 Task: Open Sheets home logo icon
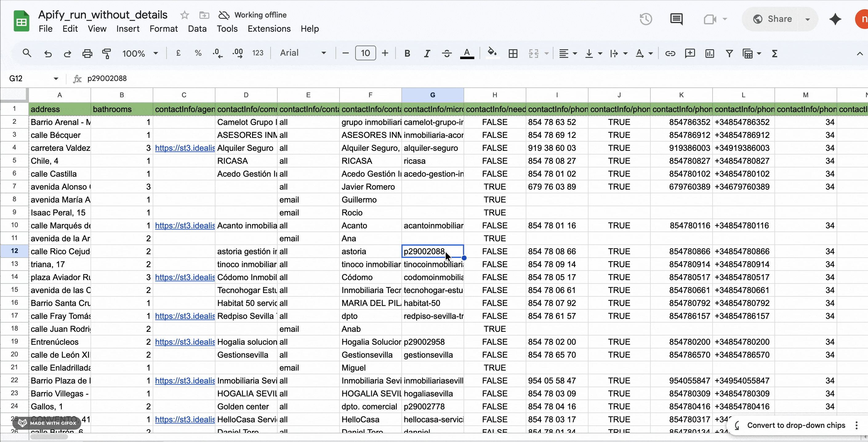(21, 21)
